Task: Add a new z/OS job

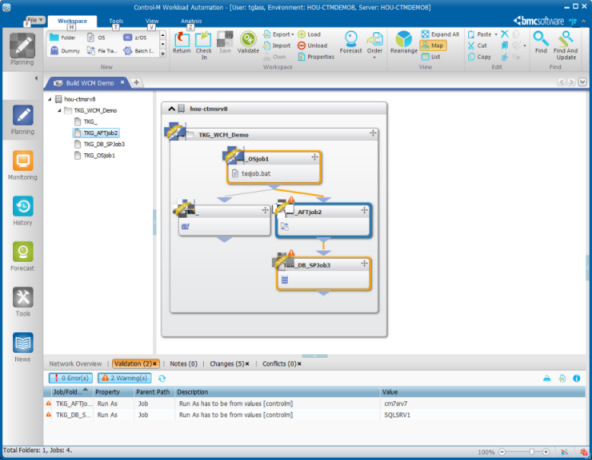Action: click(x=135, y=37)
